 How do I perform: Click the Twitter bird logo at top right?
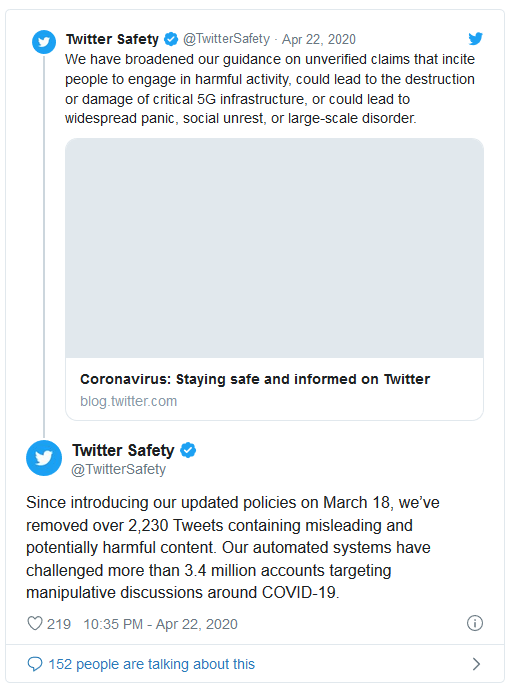[x=475, y=39]
